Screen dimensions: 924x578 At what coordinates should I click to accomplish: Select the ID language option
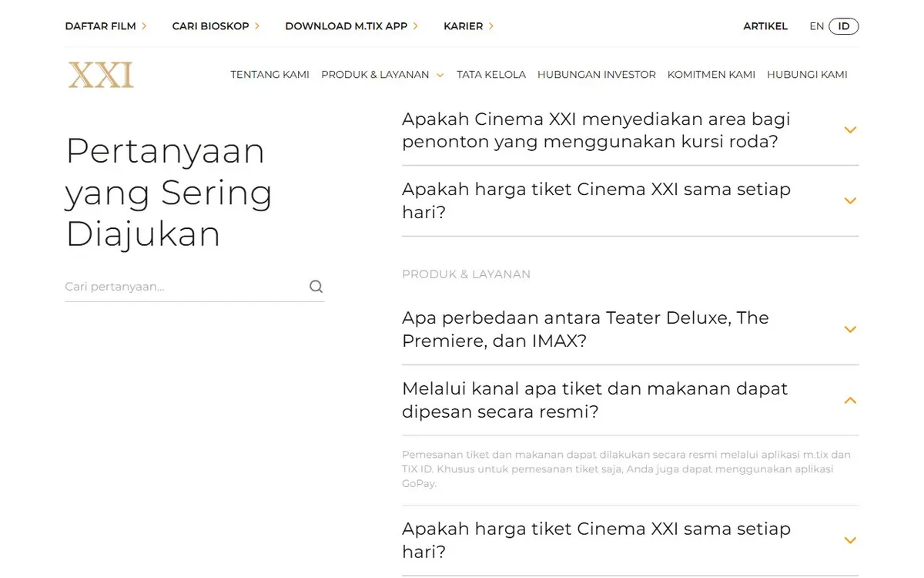[x=844, y=26]
